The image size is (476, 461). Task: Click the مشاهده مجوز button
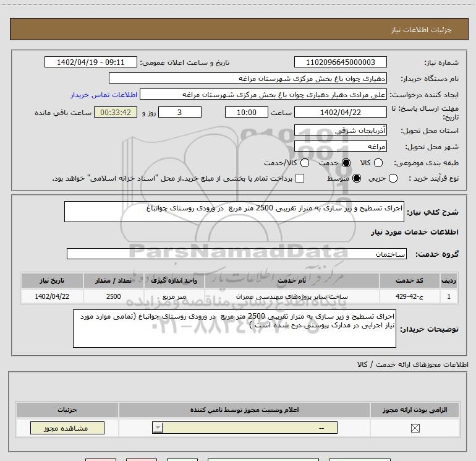click(67, 428)
